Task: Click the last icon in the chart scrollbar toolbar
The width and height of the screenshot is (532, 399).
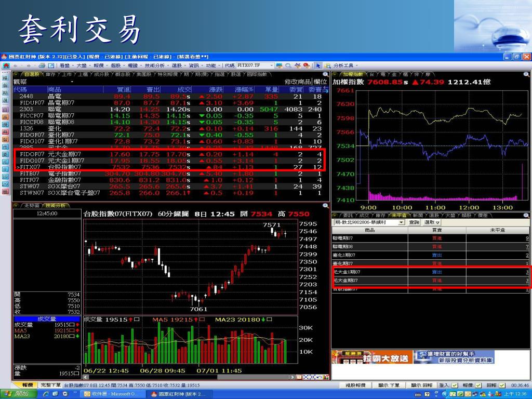Action: [x=326, y=377]
